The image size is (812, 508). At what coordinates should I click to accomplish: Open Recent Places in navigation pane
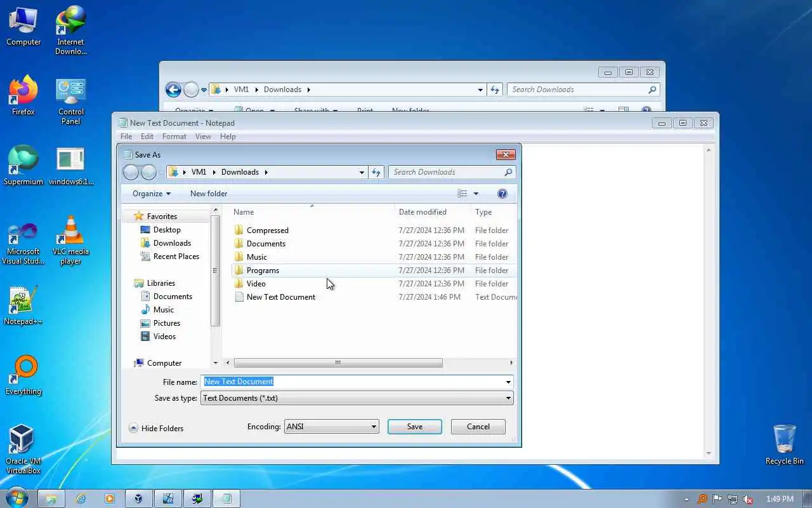(x=176, y=257)
